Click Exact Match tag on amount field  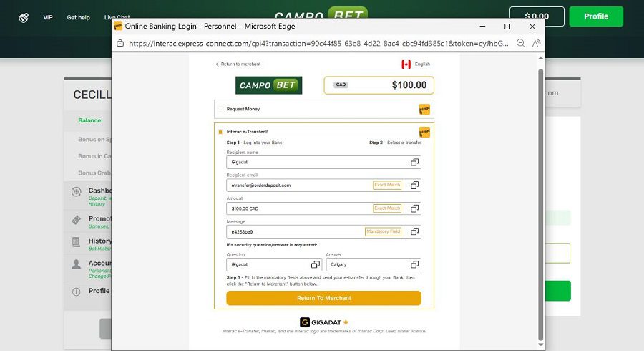387,208
